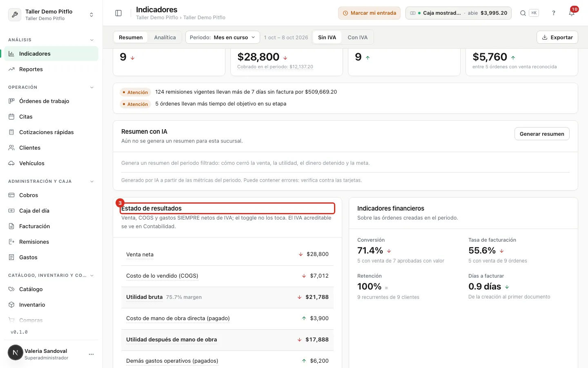
Task: Open user options menu for Valeria Sandoval
Action: pos(91,354)
